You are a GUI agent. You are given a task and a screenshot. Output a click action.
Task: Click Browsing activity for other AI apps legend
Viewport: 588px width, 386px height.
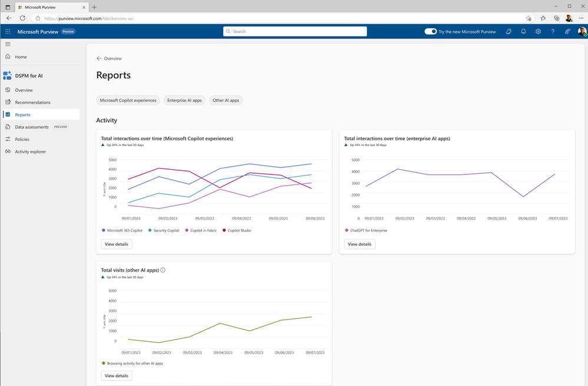132,364
